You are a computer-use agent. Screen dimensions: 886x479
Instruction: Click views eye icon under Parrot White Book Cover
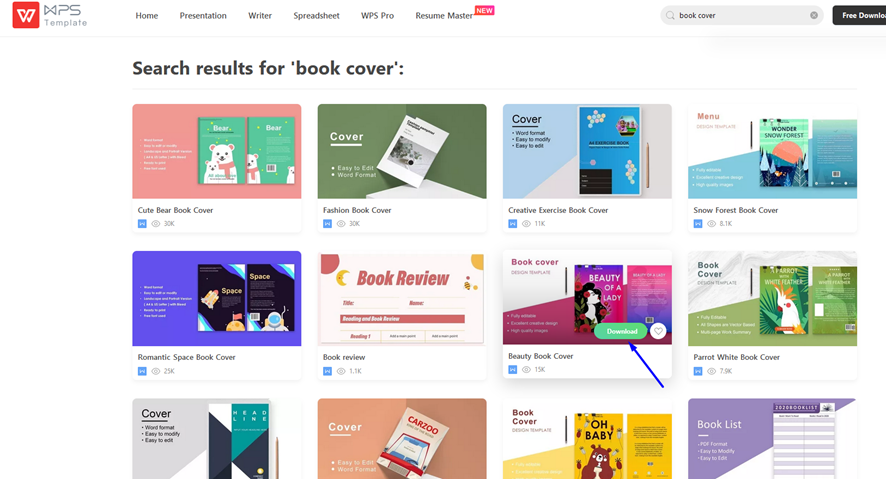point(711,371)
